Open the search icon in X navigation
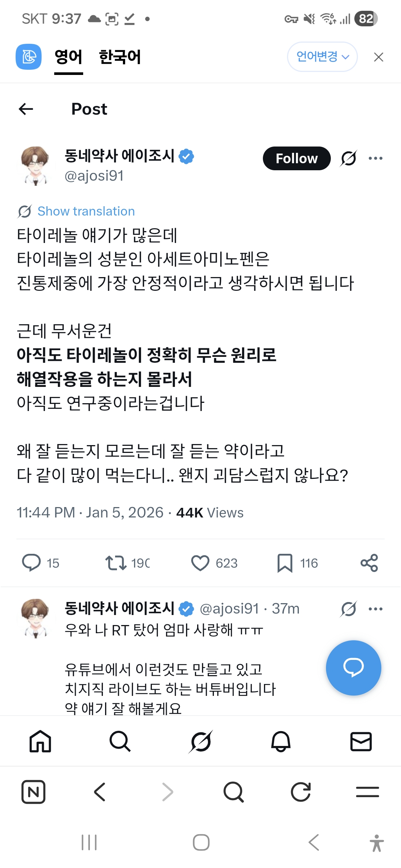This screenshot has height=868, width=401. coord(120,742)
